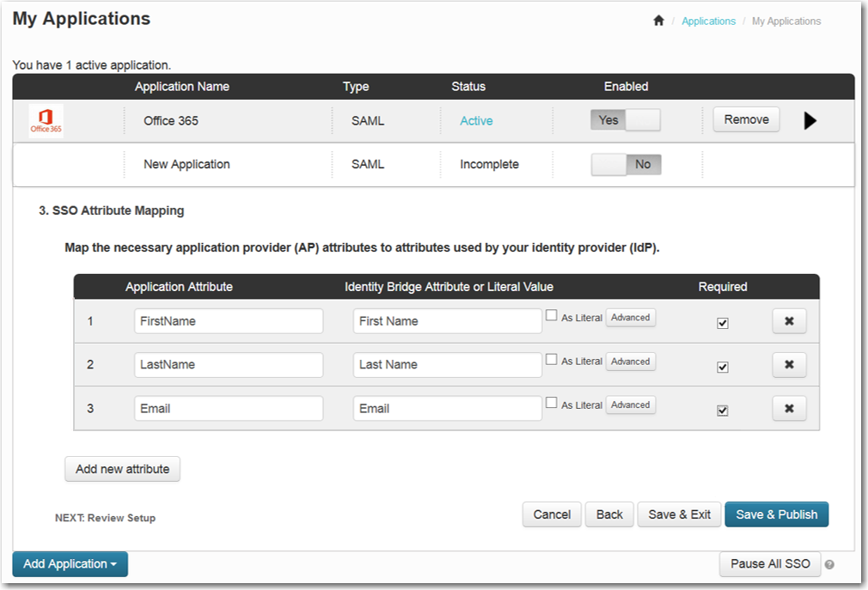The height and width of the screenshot is (590, 868).
Task: Remove the Office 365 application
Action: point(746,119)
